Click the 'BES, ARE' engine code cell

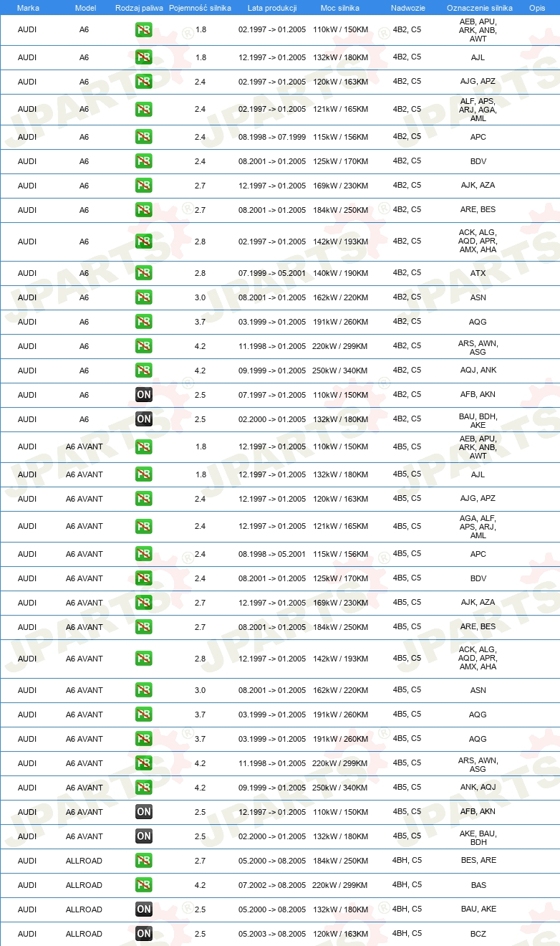(478, 861)
